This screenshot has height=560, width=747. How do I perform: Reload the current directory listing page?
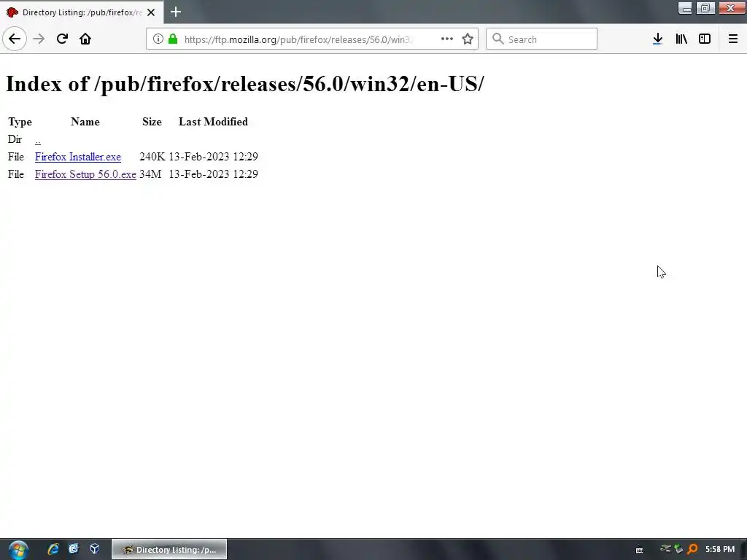[x=62, y=39]
